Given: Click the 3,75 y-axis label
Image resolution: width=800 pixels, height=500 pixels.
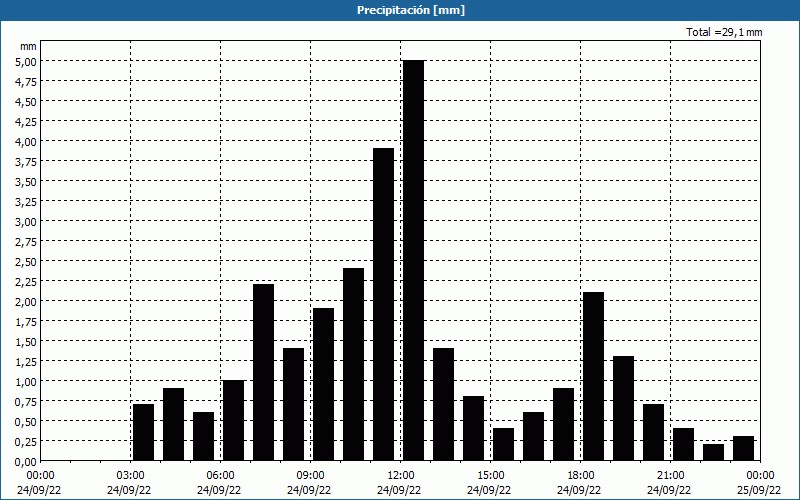Looking at the screenshot, I should (x=26, y=161).
